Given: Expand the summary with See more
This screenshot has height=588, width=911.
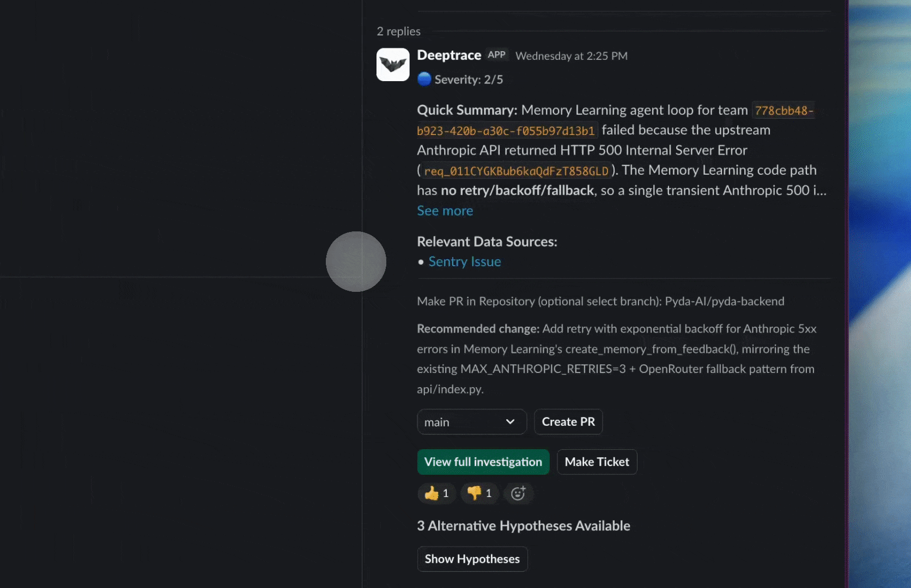Looking at the screenshot, I should click(x=445, y=211).
